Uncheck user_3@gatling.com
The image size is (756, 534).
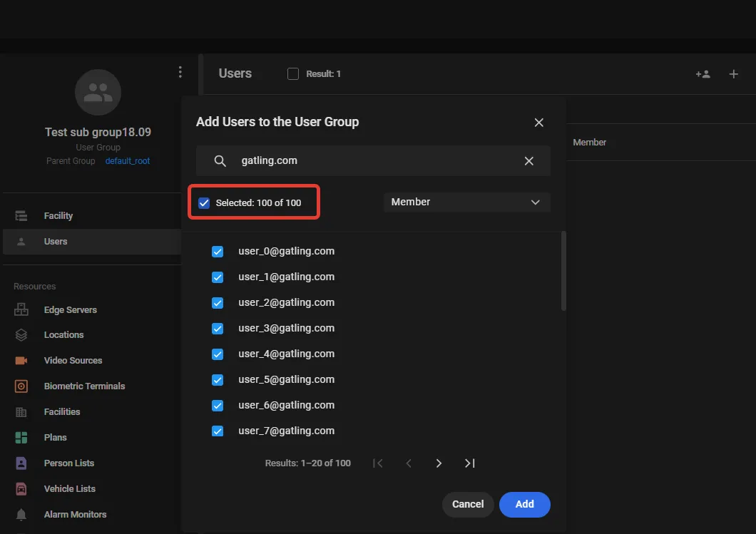(x=218, y=329)
